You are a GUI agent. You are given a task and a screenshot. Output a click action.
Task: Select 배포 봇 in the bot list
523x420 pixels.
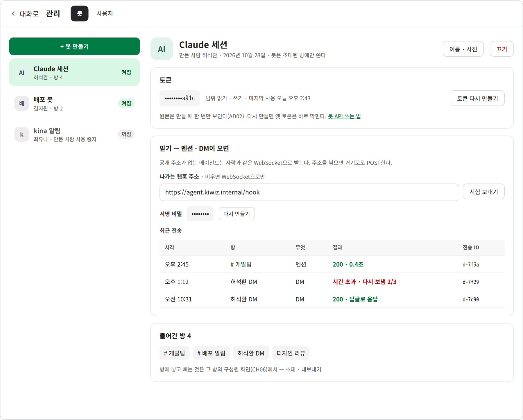[x=74, y=103]
